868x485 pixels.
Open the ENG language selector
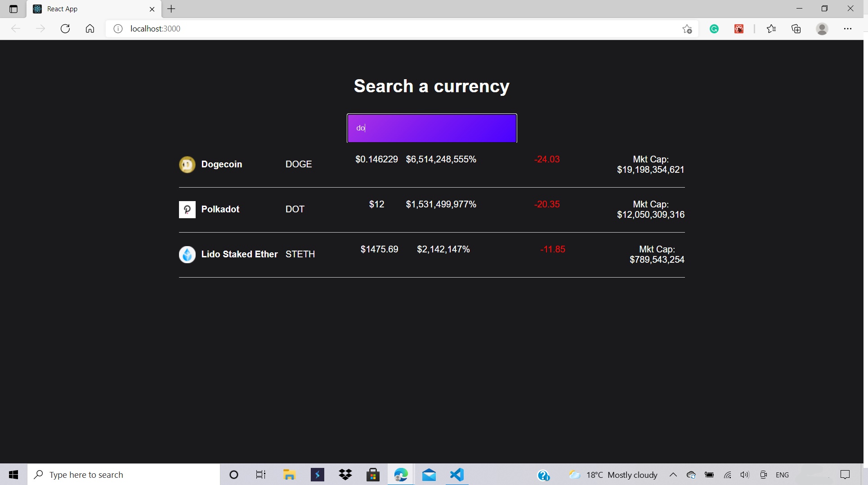click(x=783, y=474)
